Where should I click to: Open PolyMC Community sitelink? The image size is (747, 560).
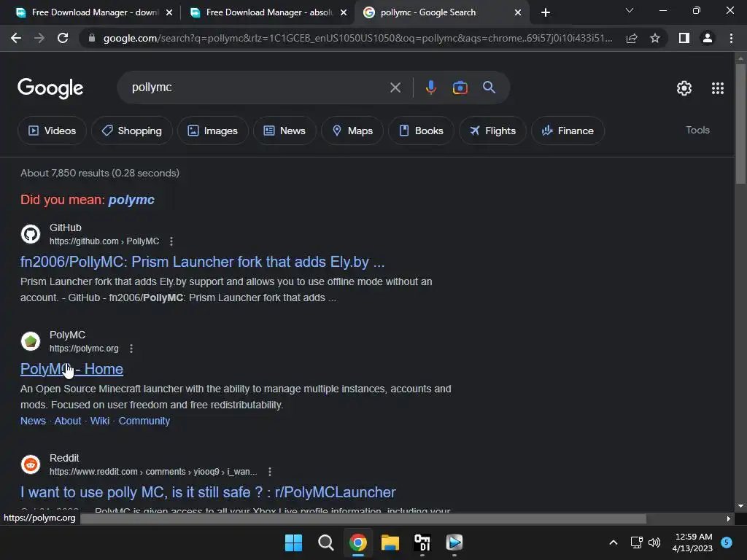tap(144, 421)
